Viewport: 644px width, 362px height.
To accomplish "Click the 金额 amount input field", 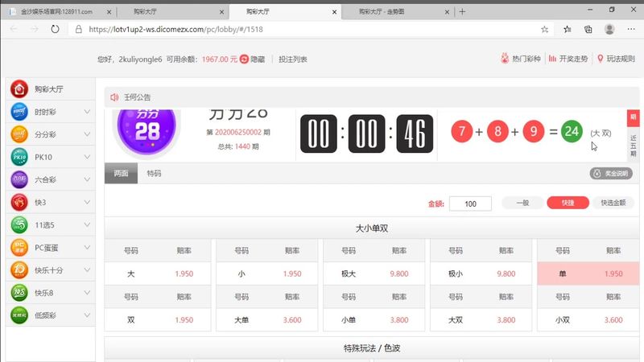I will (x=470, y=204).
